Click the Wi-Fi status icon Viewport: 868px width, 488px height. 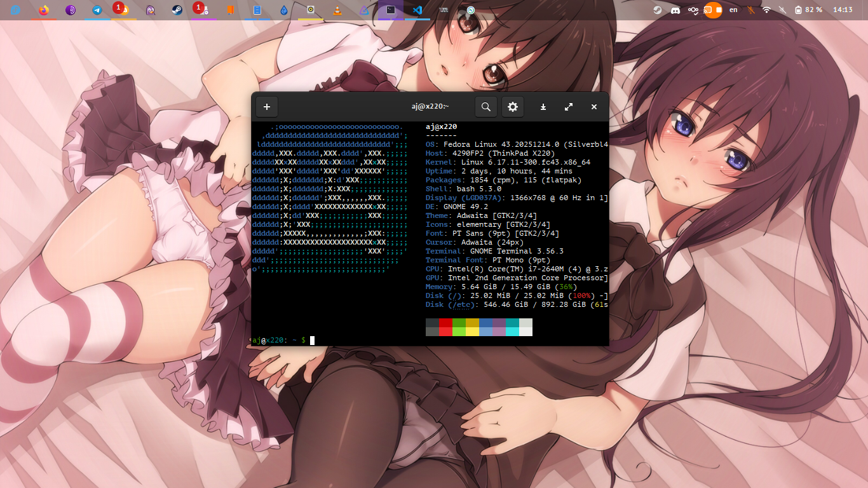click(x=767, y=10)
